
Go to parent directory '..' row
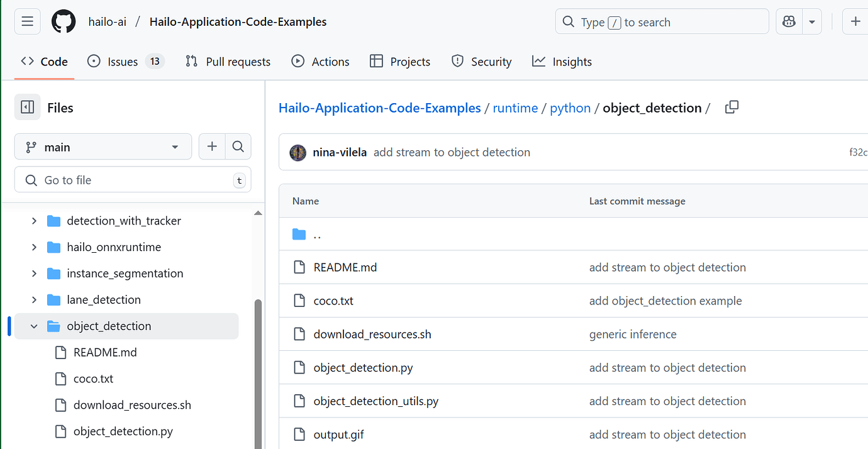574,234
